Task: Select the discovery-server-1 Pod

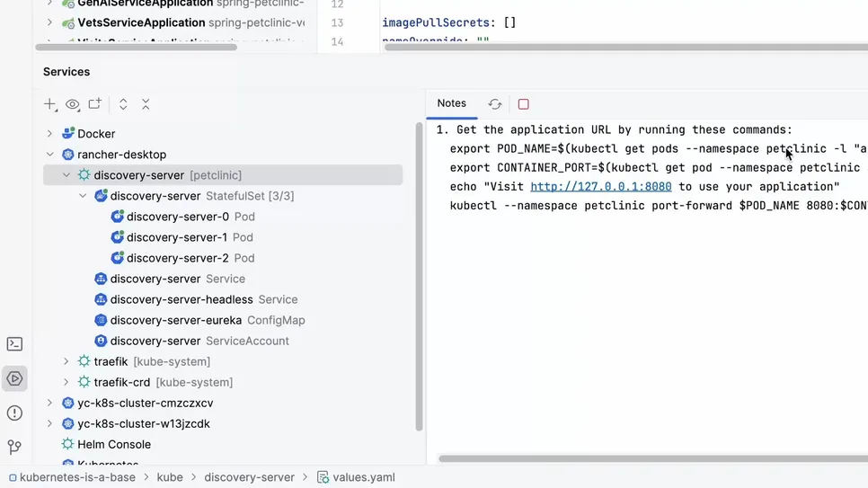Action: 176,237
